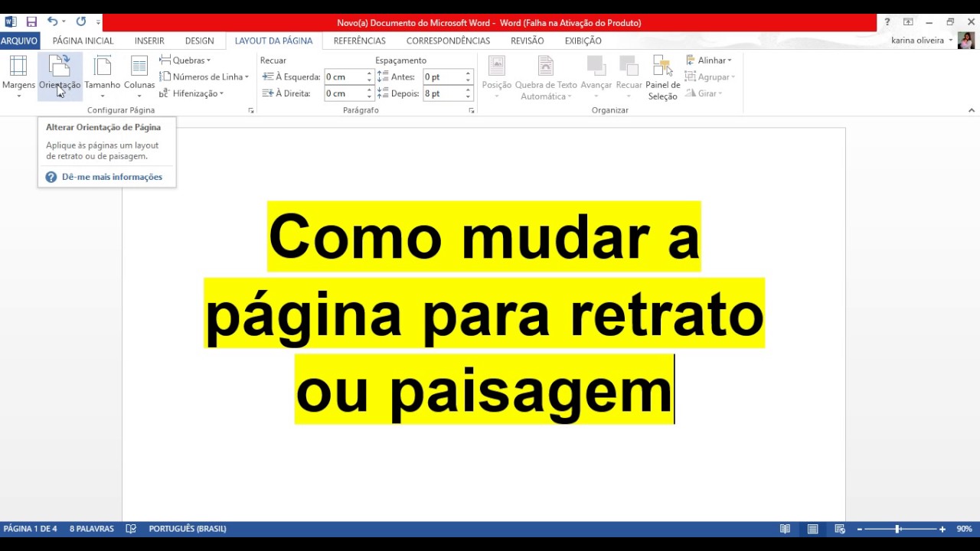
Task: Open Configurar Página dialog launcher
Action: tap(251, 111)
